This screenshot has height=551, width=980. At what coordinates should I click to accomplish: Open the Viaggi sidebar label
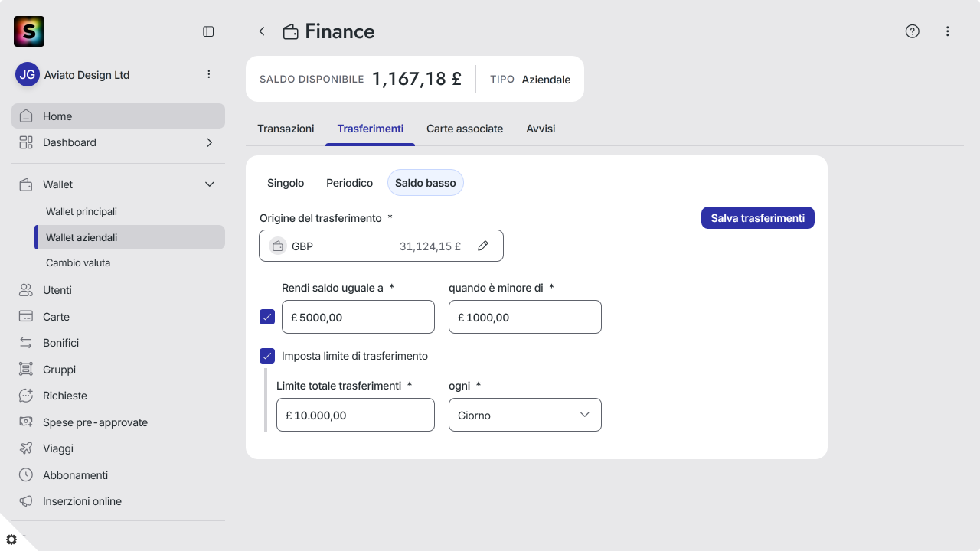pyautogui.click(x=58, y=448)
